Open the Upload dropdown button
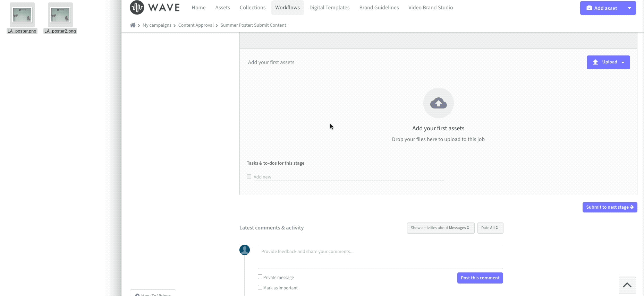 point(608,62)
